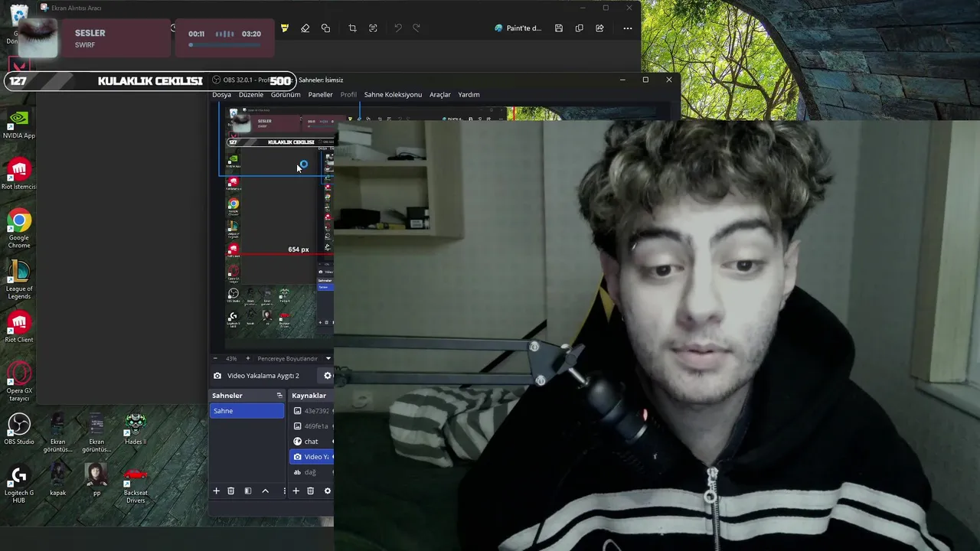
Task: Launch Backseat Drivers from the desktop
Action: (x=136, y=484)
